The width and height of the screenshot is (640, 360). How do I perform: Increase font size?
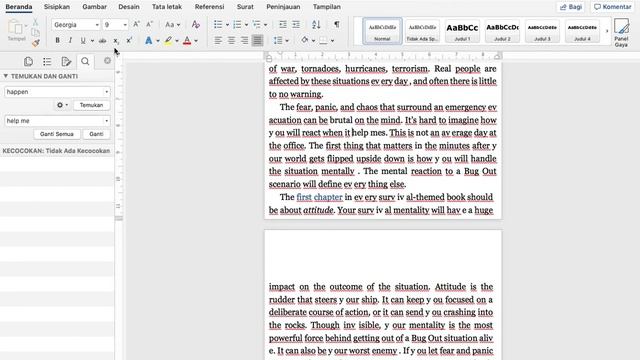(137, 24)
